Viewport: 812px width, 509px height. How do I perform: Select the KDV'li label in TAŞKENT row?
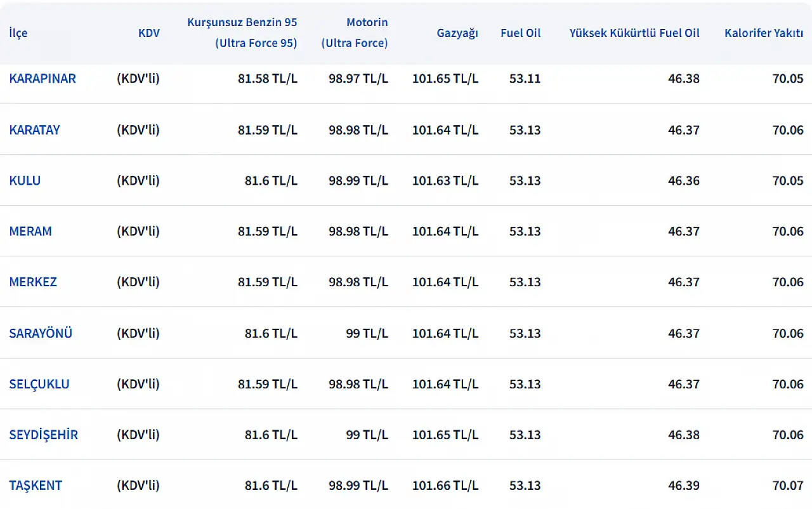click(138, 486)
